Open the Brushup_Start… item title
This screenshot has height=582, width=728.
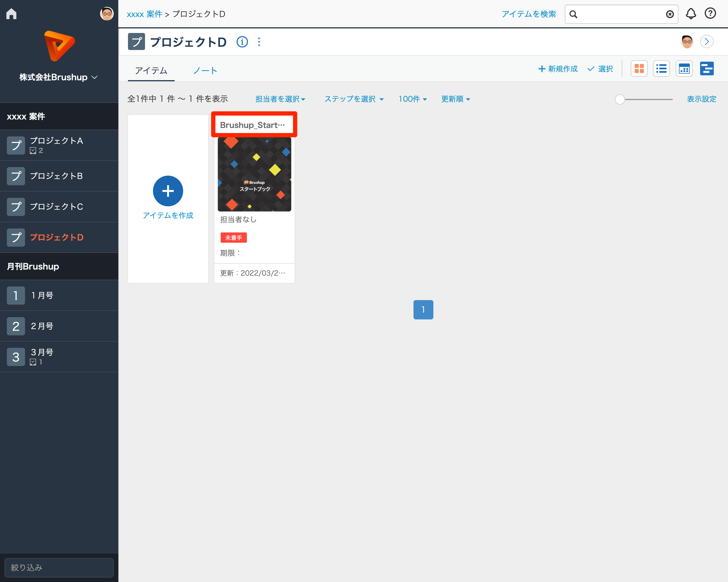click(253, 125)
